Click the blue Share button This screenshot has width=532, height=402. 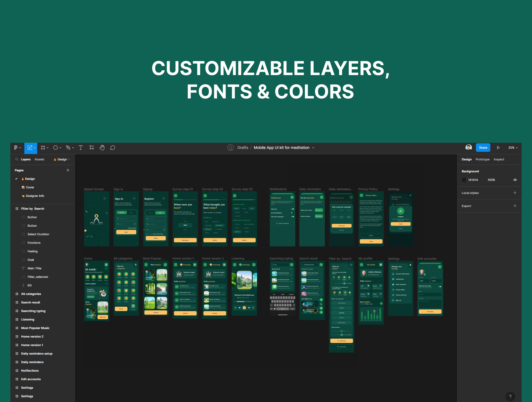(483, 148)
